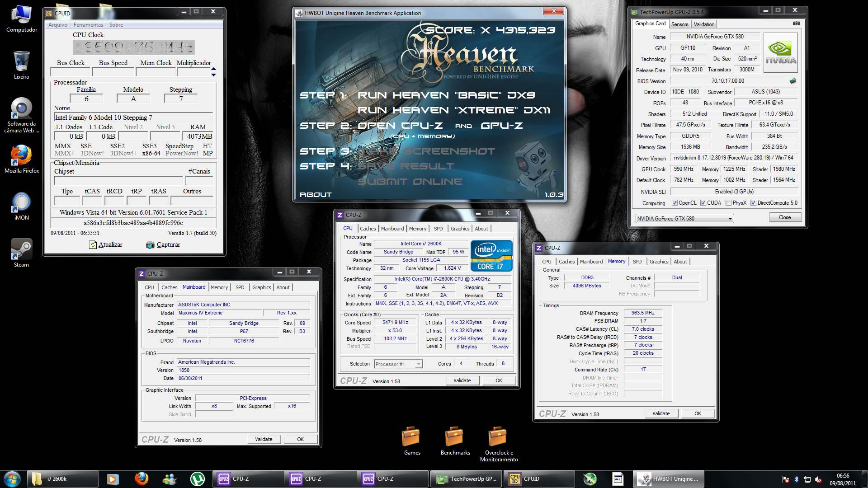Click the Bus Clock field in CPUID
This screenshot has height=488, width=868.
coord(70,72)
